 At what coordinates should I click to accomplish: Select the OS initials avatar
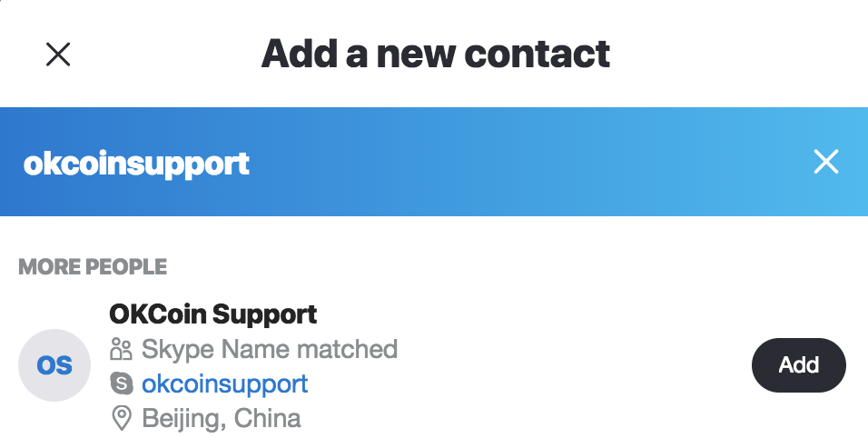click(54, 365)
